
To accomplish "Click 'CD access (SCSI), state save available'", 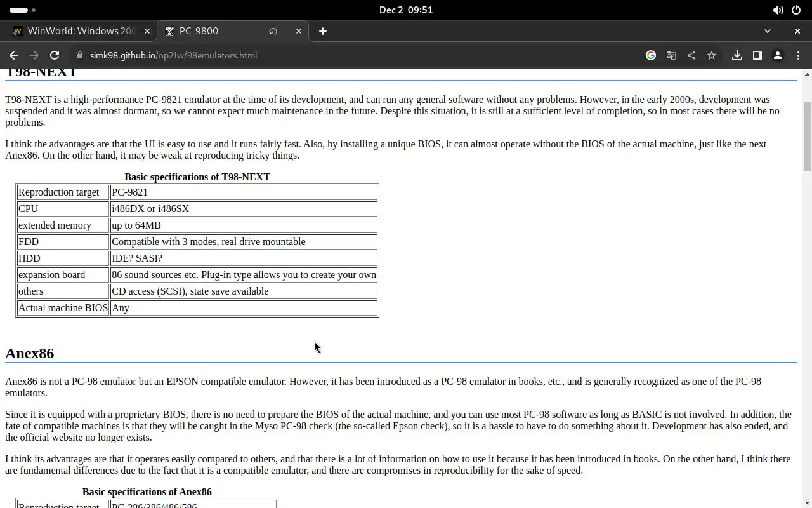I will click(x=244, y=291).
